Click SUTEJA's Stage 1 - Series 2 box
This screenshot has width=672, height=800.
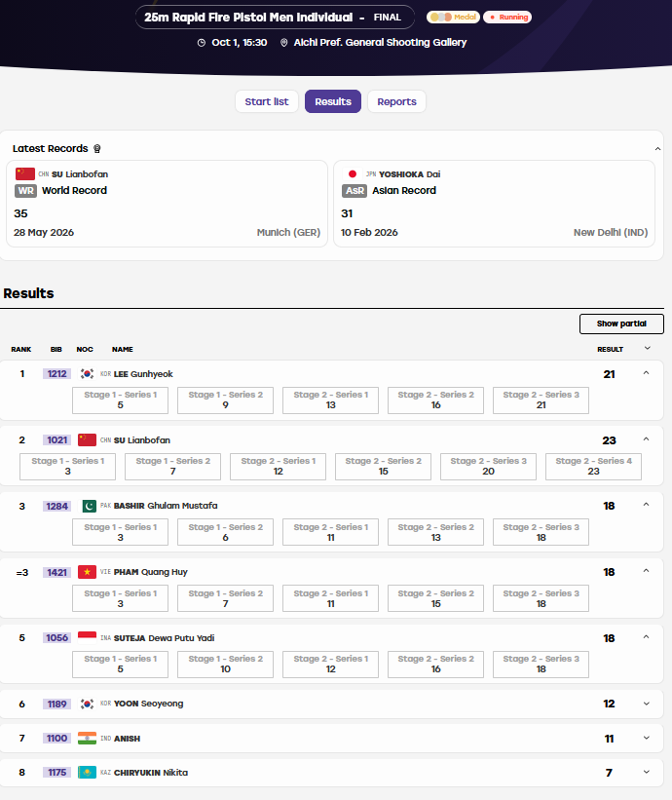point(225,665)
